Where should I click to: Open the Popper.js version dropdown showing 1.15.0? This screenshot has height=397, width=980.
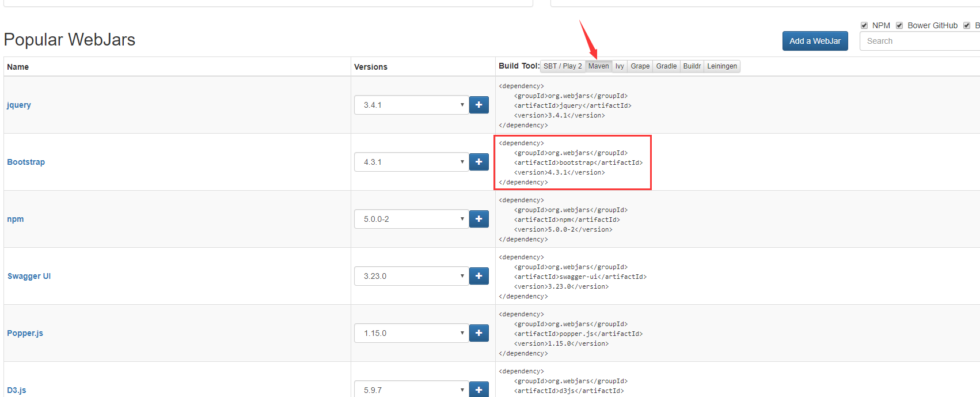pos(411,333)
